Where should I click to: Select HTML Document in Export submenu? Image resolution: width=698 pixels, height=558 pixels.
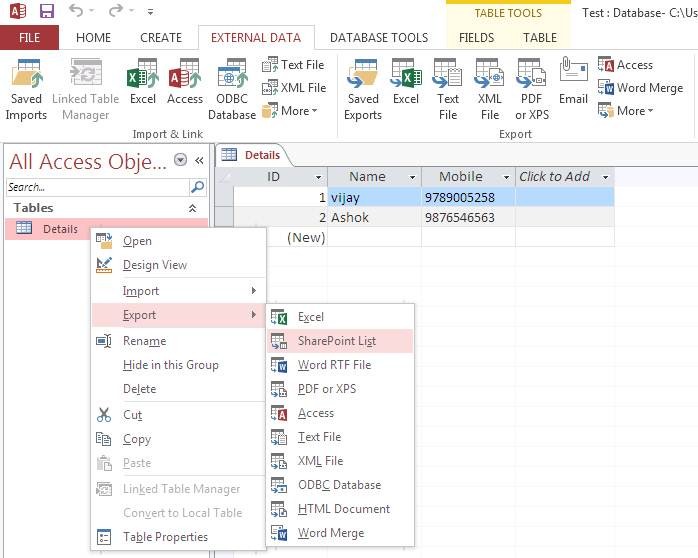click(x=340, y=509)
